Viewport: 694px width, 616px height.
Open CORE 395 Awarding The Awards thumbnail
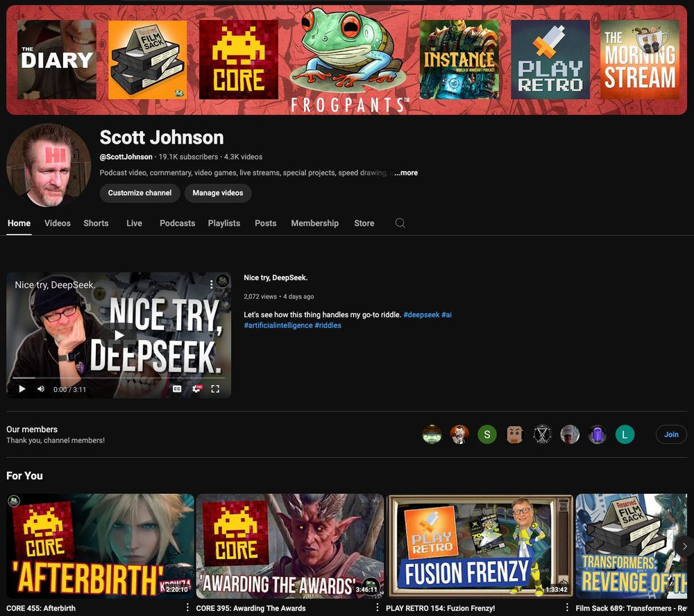[x=290, y=546]
